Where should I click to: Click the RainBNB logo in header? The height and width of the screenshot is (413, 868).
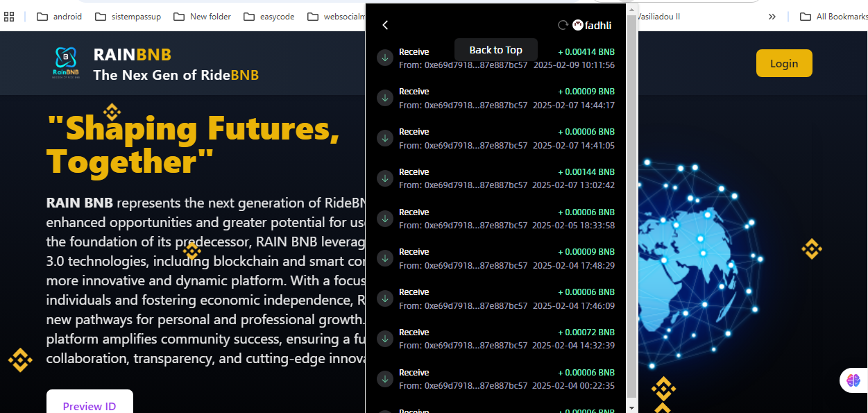click(x=65, y=63)
